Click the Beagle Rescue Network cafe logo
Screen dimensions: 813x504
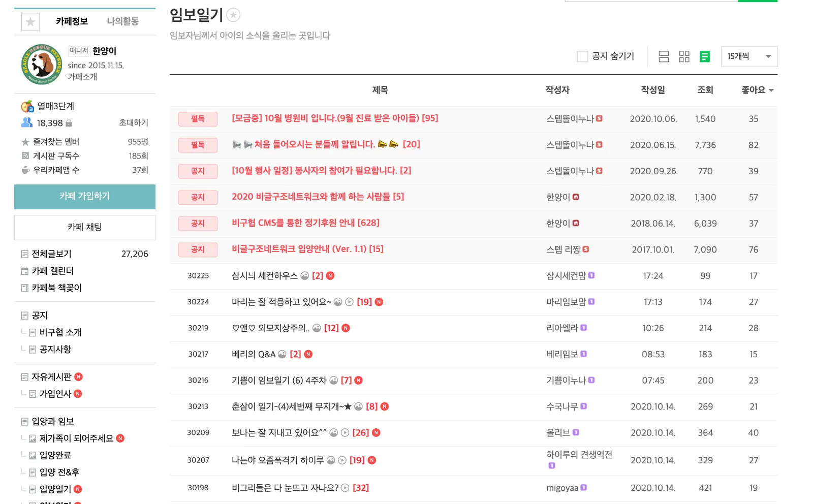pyautogui.click(x=42, y=65)
